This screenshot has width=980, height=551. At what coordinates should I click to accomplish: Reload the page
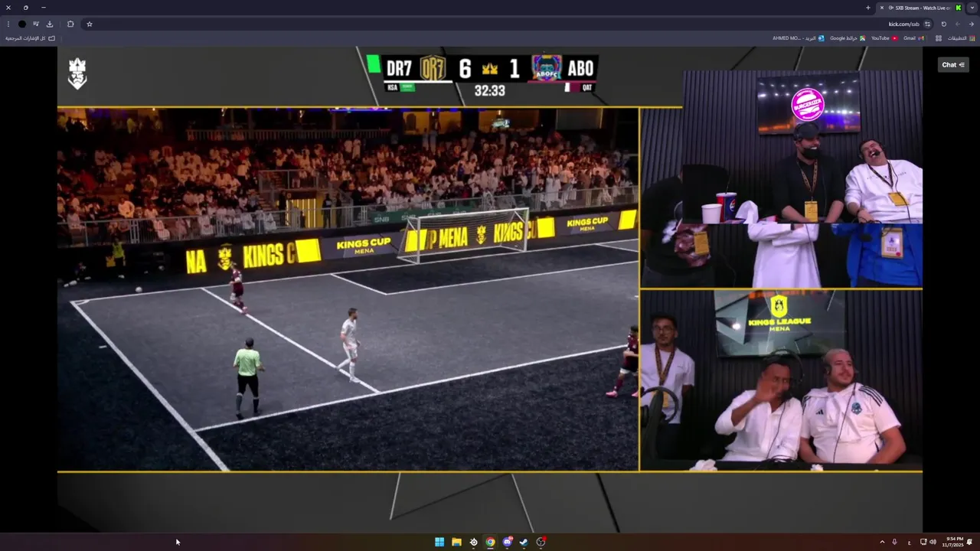943,24
